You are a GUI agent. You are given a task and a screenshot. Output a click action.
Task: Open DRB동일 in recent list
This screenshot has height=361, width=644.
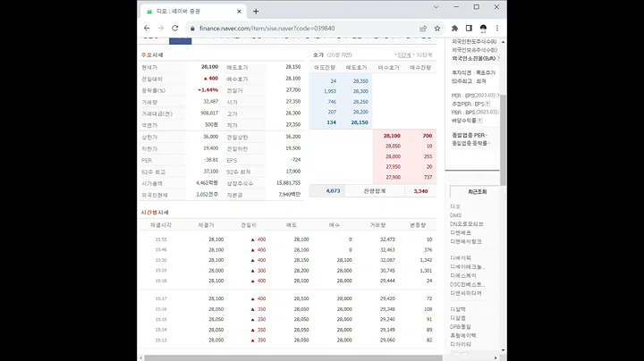pyautogui.click(x=461, y=327)
